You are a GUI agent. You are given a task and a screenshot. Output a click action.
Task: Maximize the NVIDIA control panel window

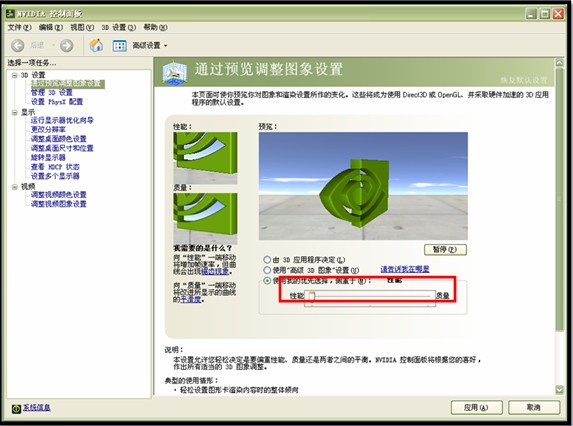pyautogui.click(x=544, y=14)
